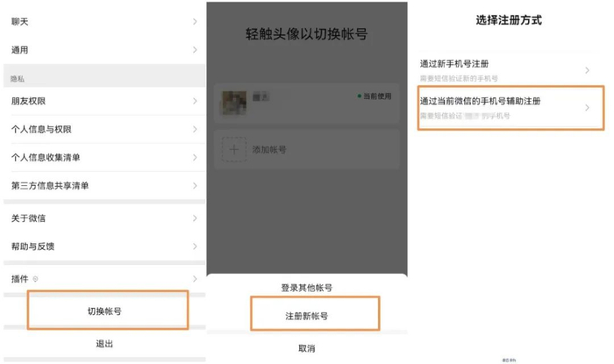
Task: Open 朋友权限 privacy settings
Action: point(104,101)
